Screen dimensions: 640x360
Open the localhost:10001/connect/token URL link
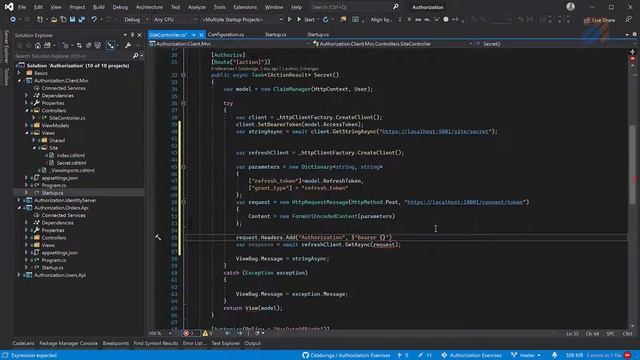pyautogui.click(x=466, y=202)
